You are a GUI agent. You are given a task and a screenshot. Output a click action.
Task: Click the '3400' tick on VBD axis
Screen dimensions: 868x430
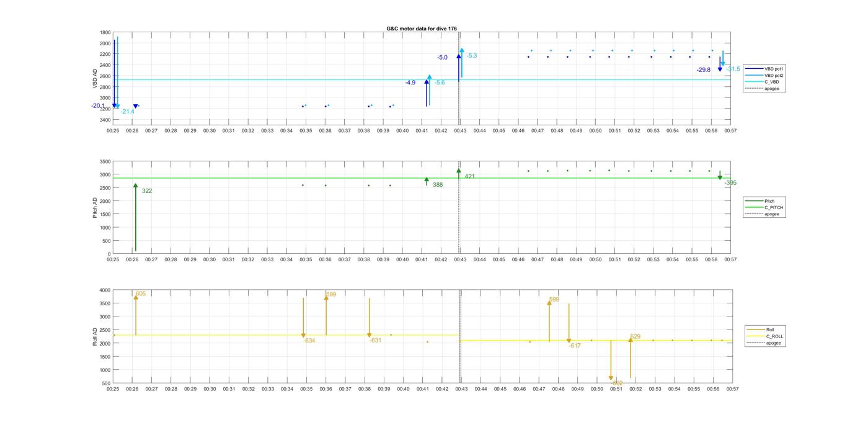(105, 120)
